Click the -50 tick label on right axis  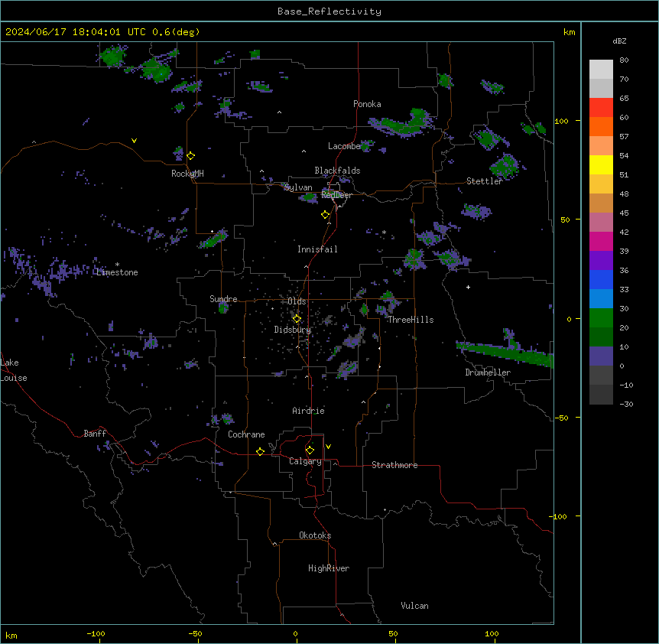(x=560, y=418)
